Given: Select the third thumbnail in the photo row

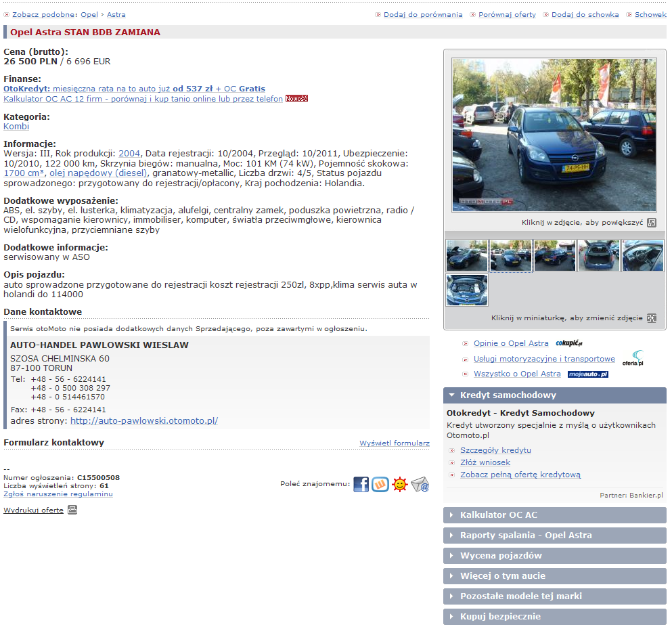Looking at the screenshot, I should tap(555, 256).
